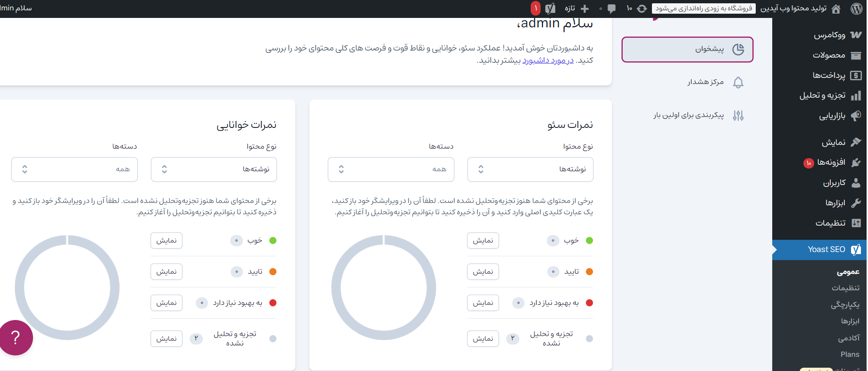
Task: Open the Yoast Tools (ابزارها) submenu item
Action: [x=851, y=321]
